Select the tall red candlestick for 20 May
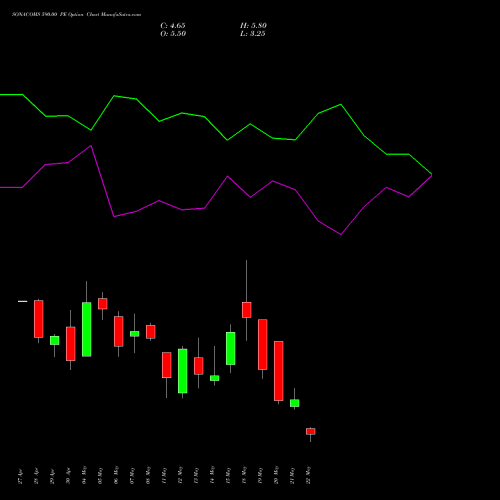Viewport: 500px width, 500px height. [279, 371]
